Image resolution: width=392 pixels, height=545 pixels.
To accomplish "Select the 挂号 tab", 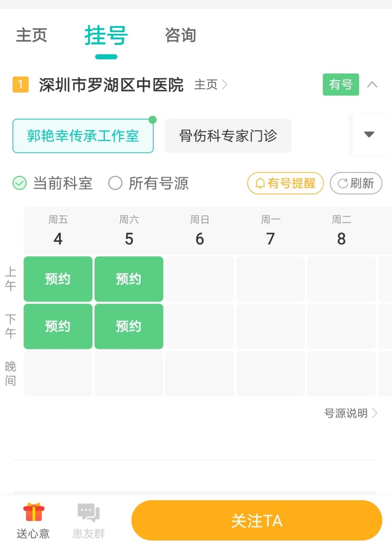I will (x=106, y=36).
